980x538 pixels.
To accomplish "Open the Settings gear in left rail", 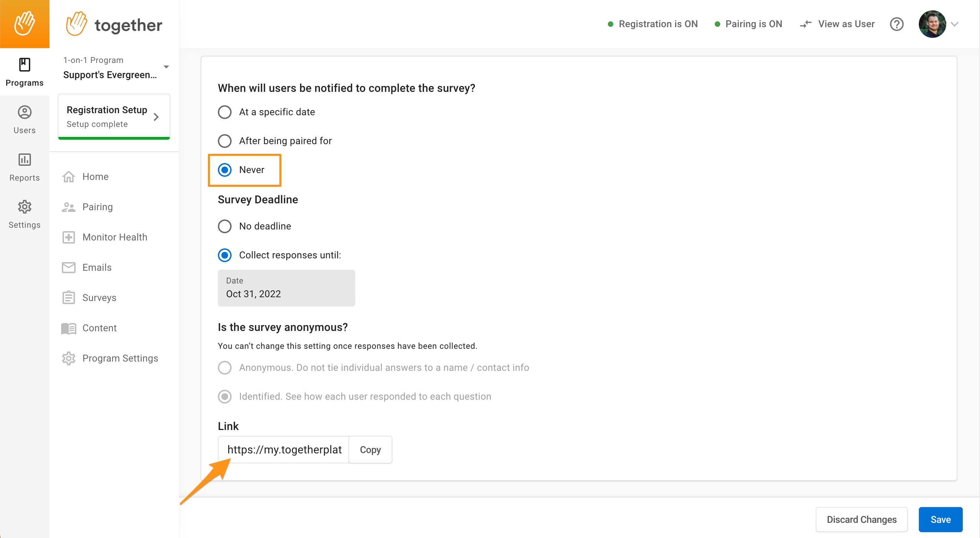I will click(25, 207).
